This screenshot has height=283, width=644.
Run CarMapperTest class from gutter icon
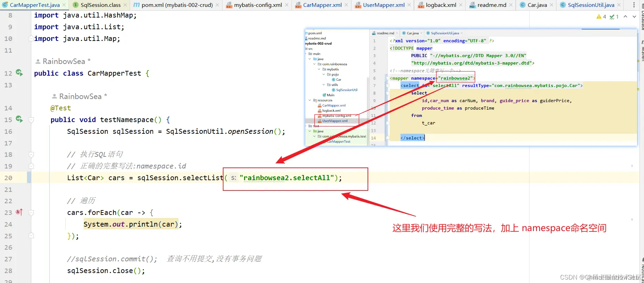click(19, 73)
